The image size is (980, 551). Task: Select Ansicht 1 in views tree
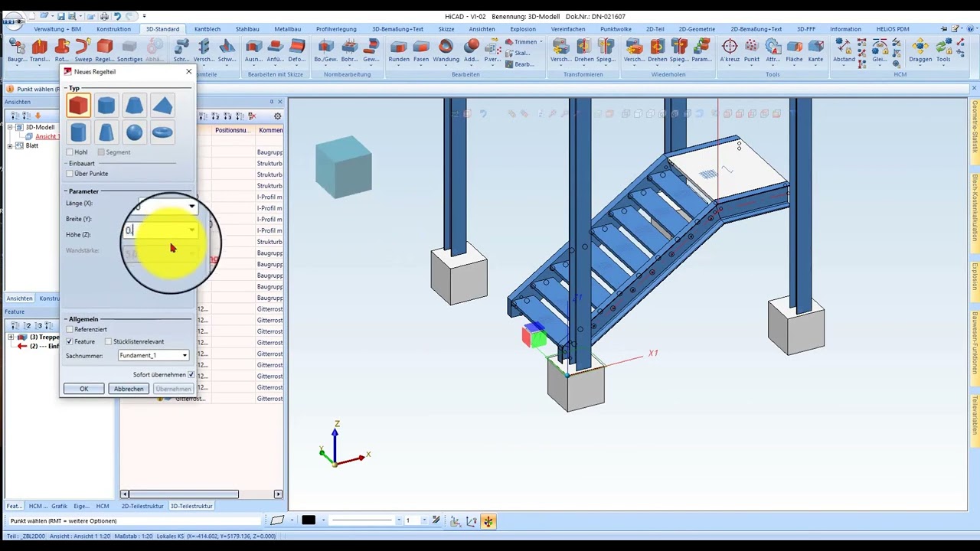tap(47, 137)
